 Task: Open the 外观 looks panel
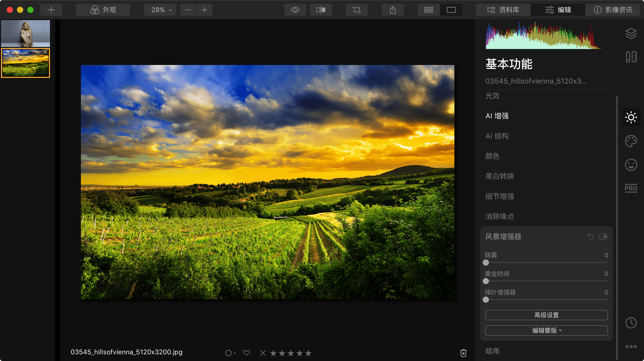pos(103,10)
